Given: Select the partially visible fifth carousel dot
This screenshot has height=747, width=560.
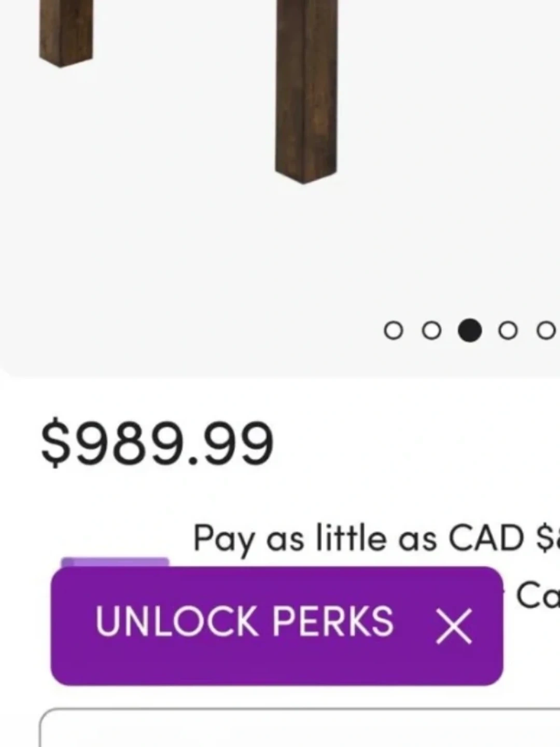Looking at the screenshot, I should point(545,330).
